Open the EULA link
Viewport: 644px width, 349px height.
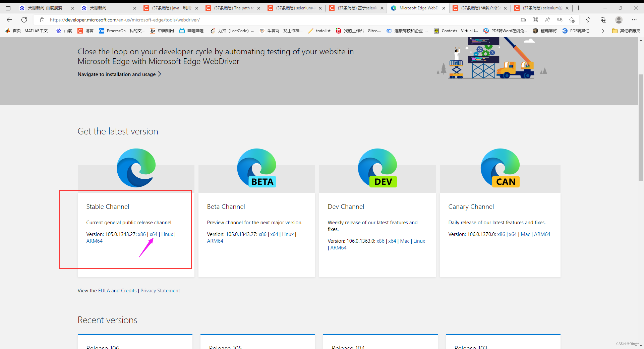(x=104, y=291)
